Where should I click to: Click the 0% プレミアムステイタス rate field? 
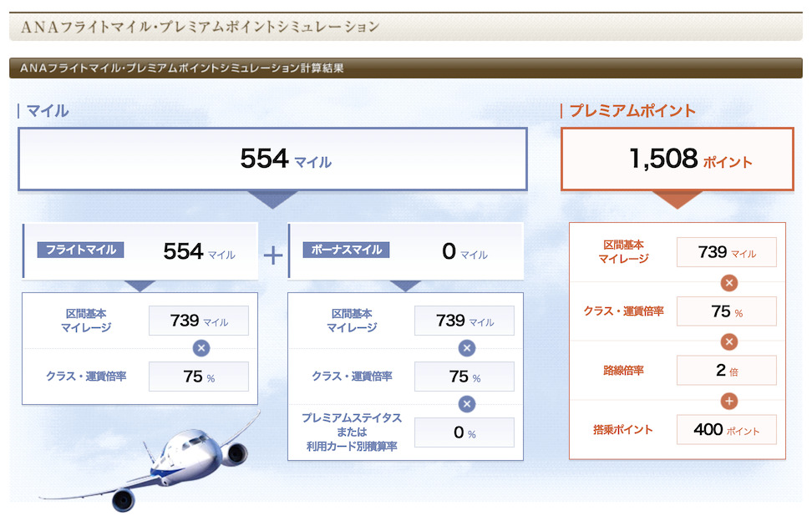tap(464, 432)
